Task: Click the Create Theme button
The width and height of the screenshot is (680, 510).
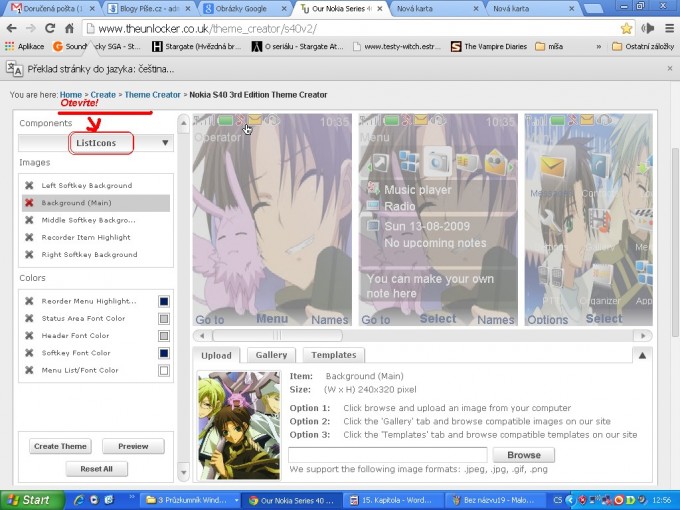Action: (x=60, y=446)
